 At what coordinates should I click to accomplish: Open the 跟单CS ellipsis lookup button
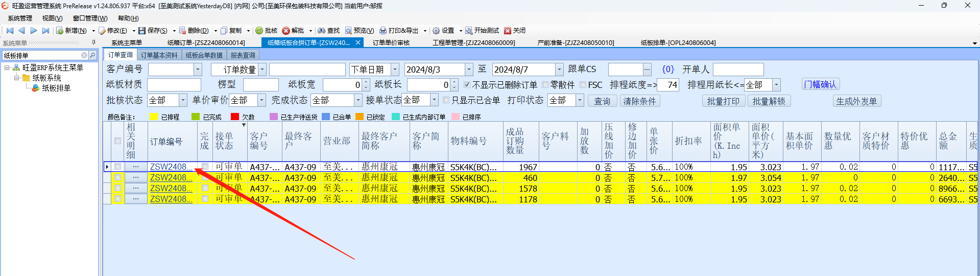[x=647, y=69]
